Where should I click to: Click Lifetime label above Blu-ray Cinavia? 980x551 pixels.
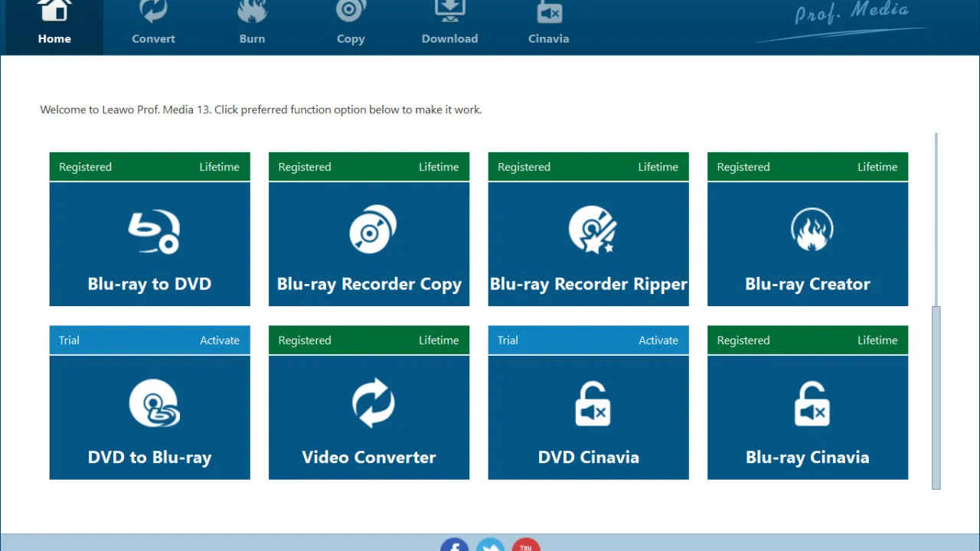click(x=877, y=341)
